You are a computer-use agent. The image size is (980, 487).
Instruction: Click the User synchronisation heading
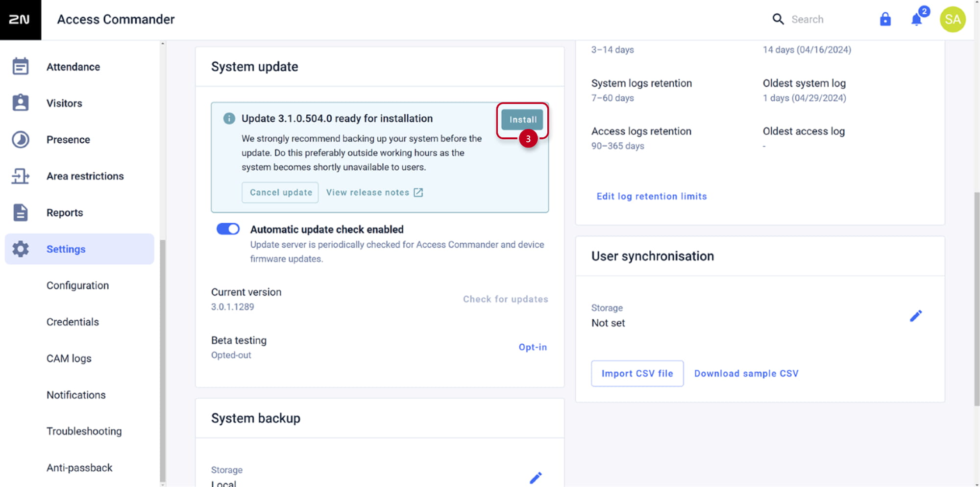coord(653,256)
